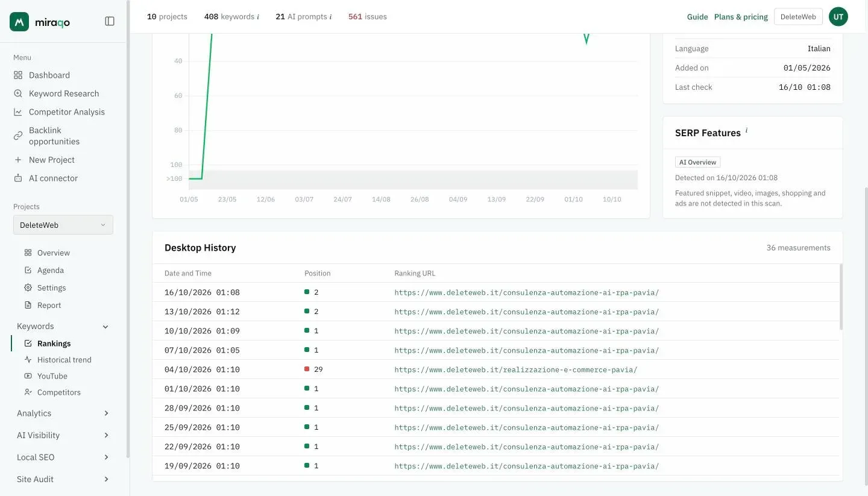Click the 10 projects counter
The image size is (868, 496).
(x=167, y=17)
